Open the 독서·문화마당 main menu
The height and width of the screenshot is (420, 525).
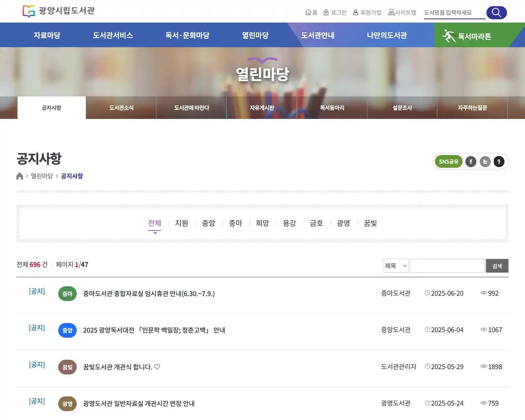point(187,35)
